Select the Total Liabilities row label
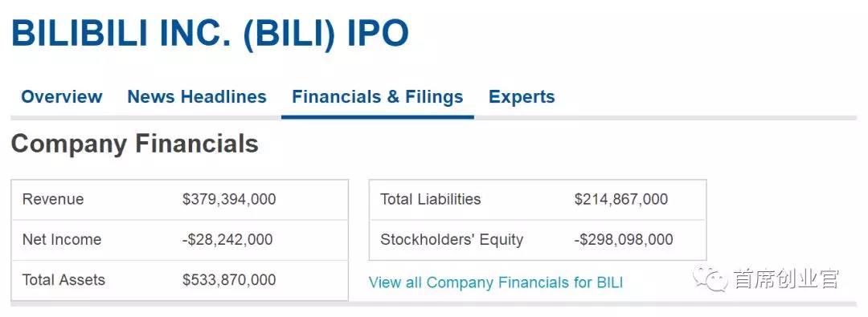This screenshot has height=317, width=868. pyautogui.click(x=431, y=199)
